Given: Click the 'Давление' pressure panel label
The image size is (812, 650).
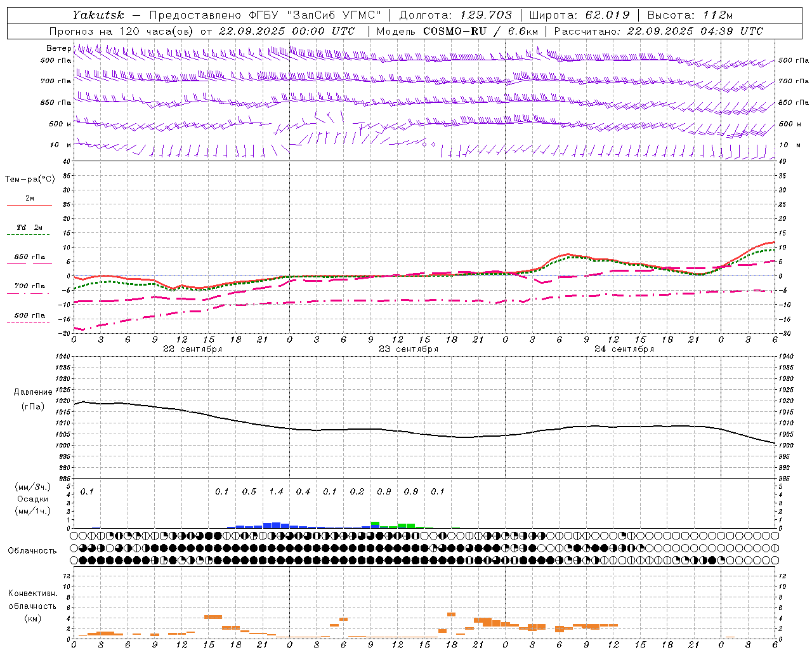Looking at the screenshot, I should point(33,392).
